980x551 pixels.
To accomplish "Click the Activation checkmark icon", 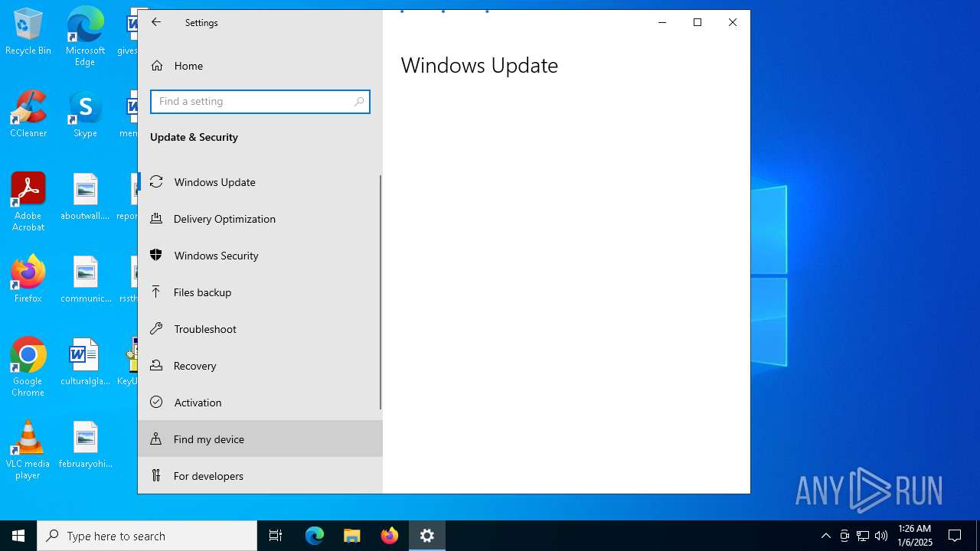I will [x=156, y=403].
